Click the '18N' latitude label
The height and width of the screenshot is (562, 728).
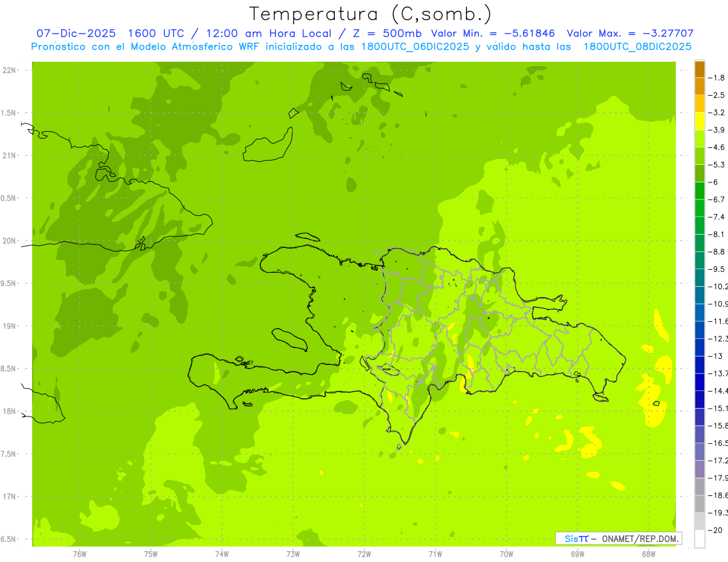[10, 411]
